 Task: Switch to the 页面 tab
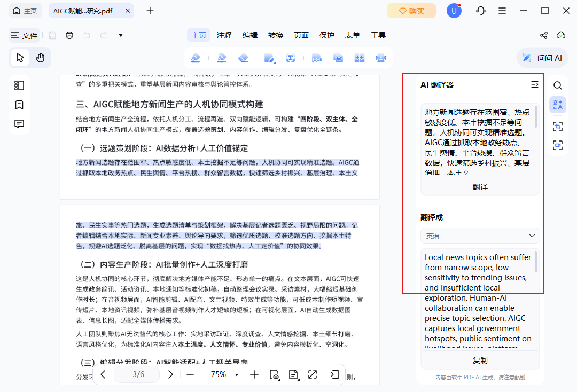[x=301, y=35]
